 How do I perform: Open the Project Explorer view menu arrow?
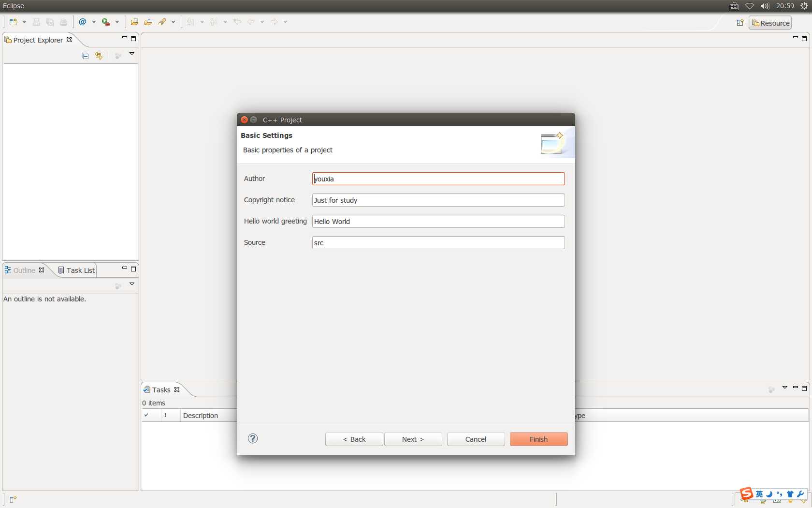click(131, 54)
